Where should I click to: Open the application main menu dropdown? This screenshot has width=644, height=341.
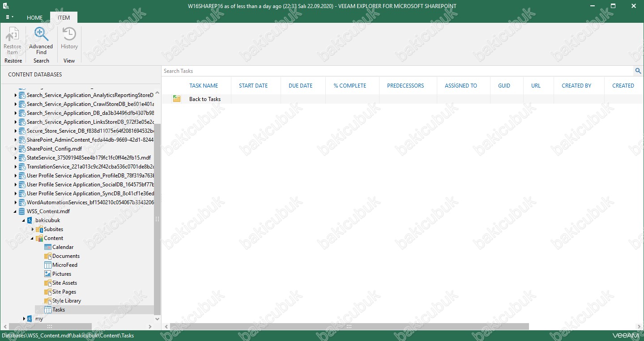(x=9, y=17)
